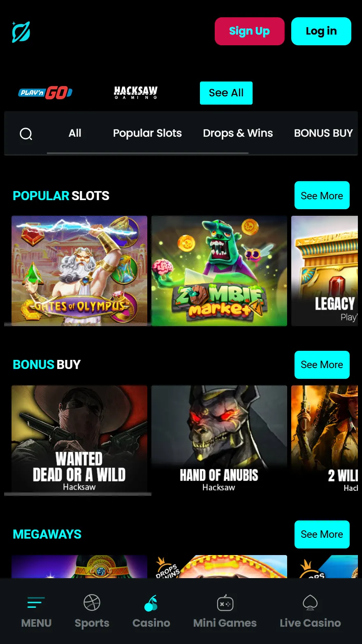Click the planet logo icon
Viewport: 362px width, 644px height.
click(21, 32)
